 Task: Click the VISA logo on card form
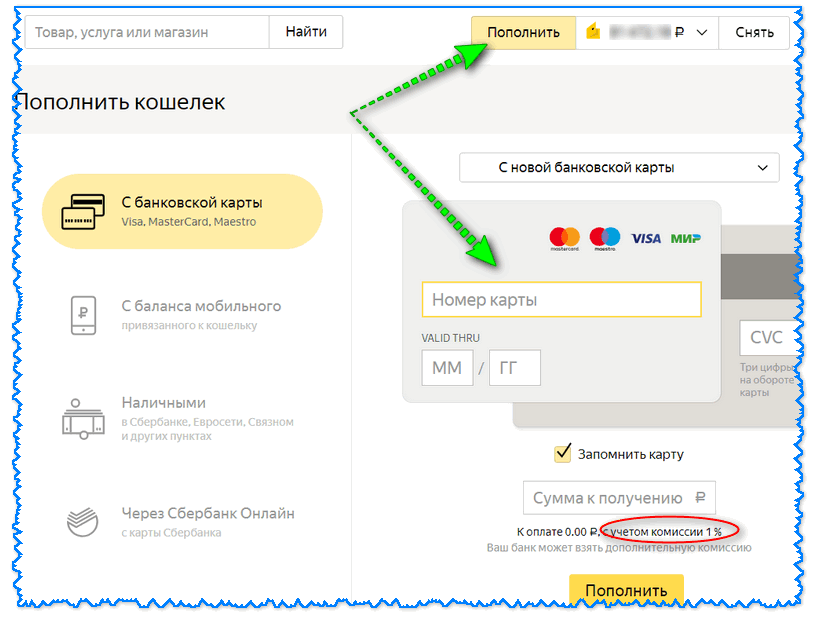coord(646,238)
